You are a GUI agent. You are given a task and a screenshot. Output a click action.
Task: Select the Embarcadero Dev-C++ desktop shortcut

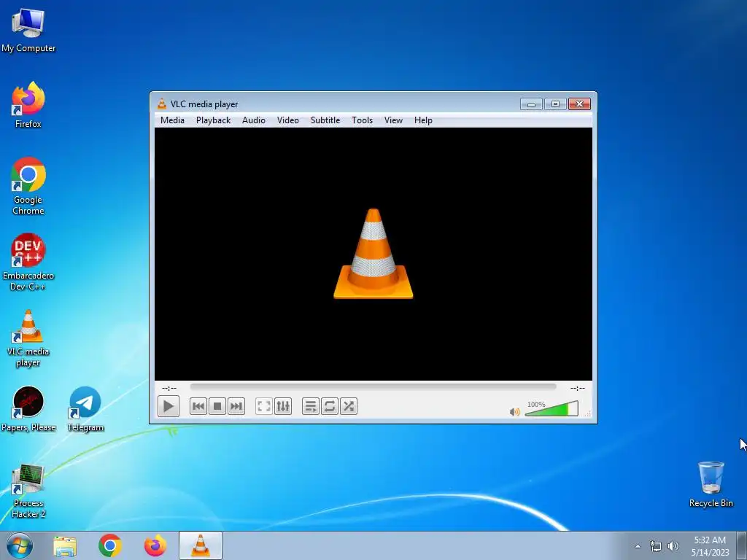pos(28,262)
